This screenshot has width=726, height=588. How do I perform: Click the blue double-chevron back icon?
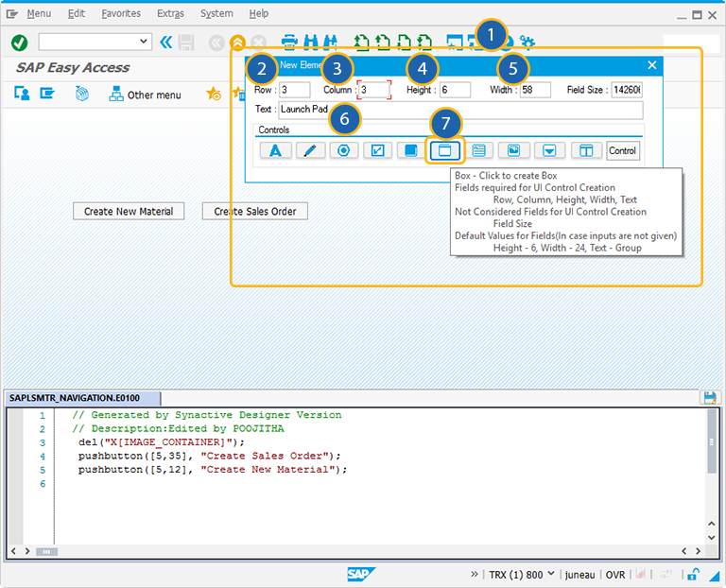[x=165, y=43]
